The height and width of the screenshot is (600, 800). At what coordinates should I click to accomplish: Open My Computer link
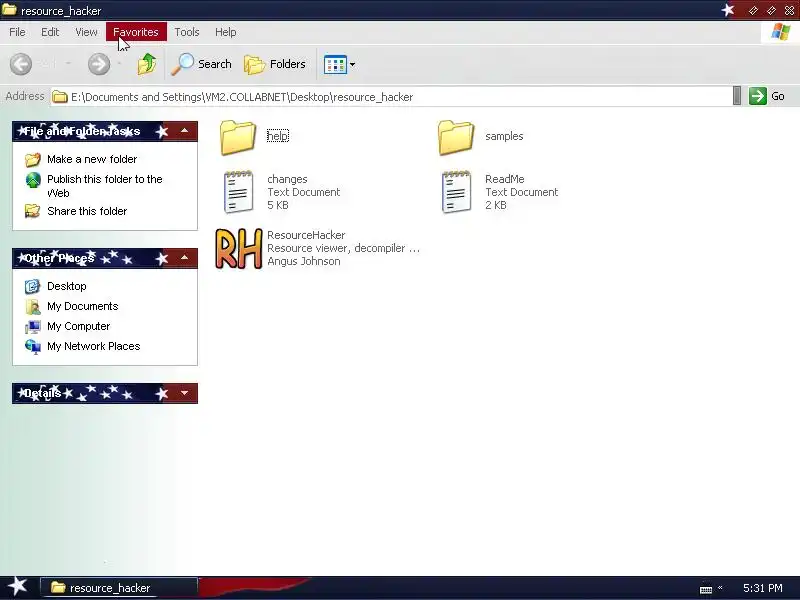(x=79, y=326)
